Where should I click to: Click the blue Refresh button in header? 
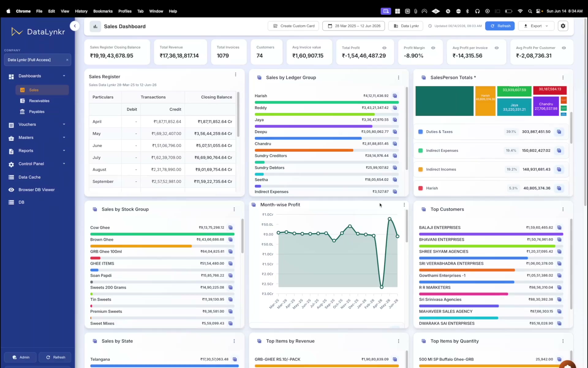click(500, 26)
